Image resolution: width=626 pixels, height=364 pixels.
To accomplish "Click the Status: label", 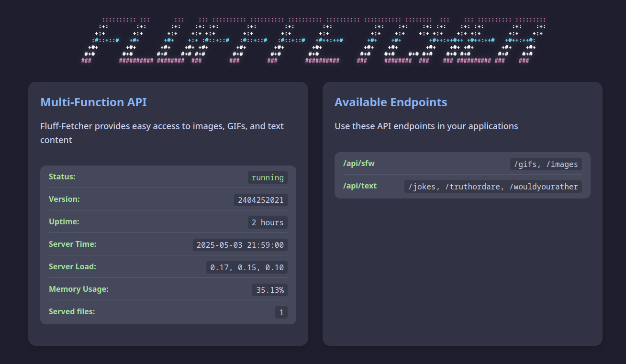I will coord(62,177).
